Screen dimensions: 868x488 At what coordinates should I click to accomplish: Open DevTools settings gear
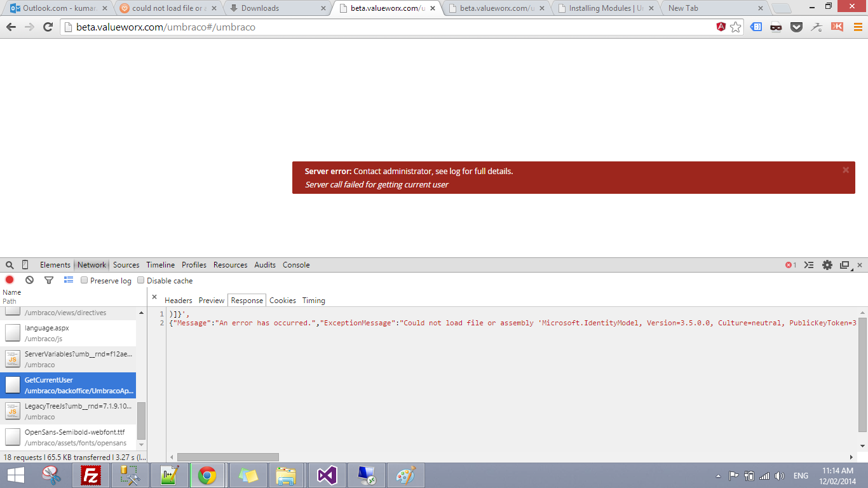[827, 265]
